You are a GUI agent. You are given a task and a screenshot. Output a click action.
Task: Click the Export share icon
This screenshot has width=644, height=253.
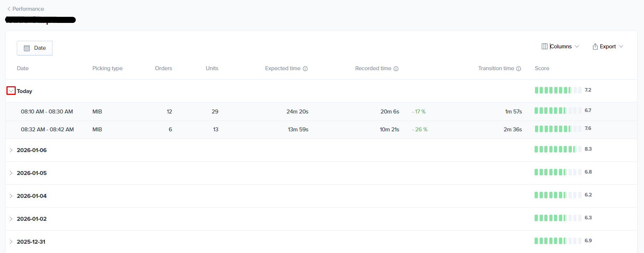tap(595, 47)
